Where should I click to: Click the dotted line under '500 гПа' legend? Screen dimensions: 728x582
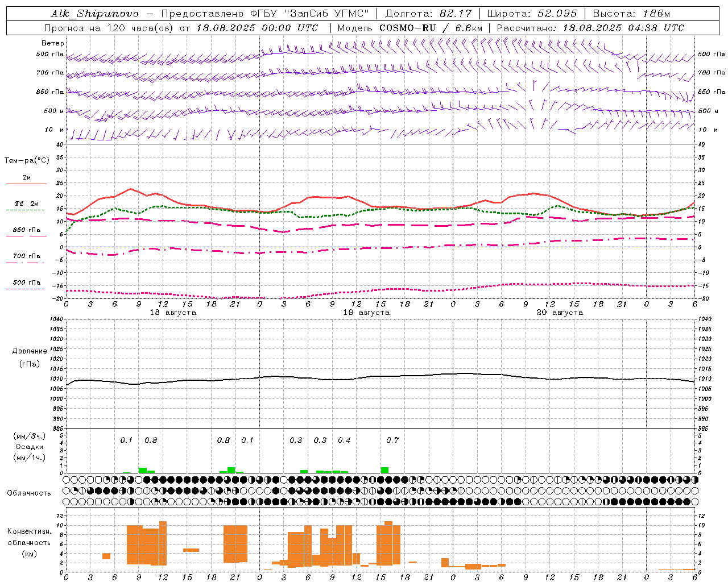pos(25,289)
